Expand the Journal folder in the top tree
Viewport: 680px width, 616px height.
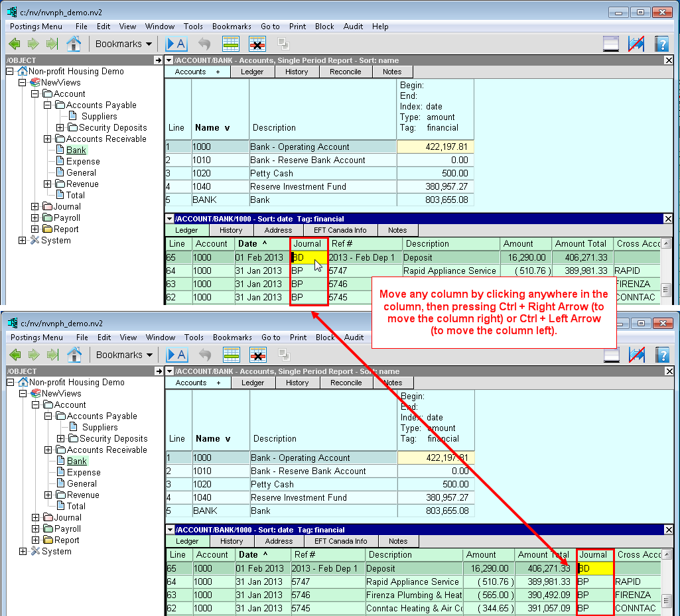point(34,207)
